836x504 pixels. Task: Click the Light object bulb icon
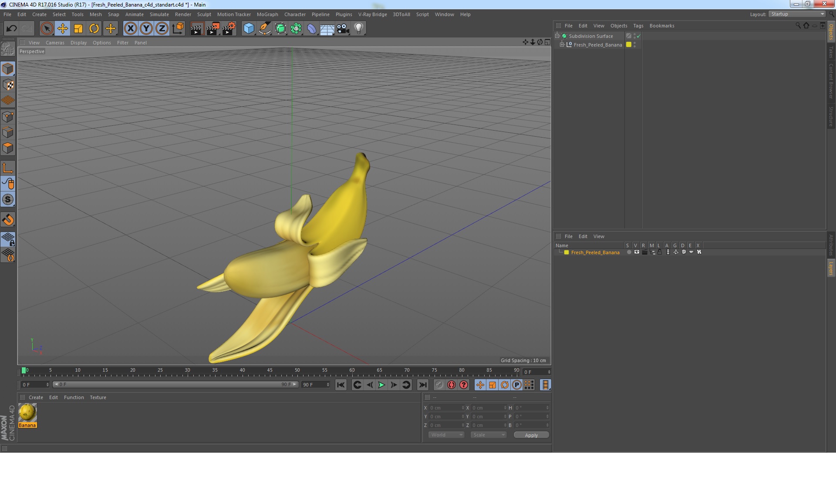click(x=358, y=29)
